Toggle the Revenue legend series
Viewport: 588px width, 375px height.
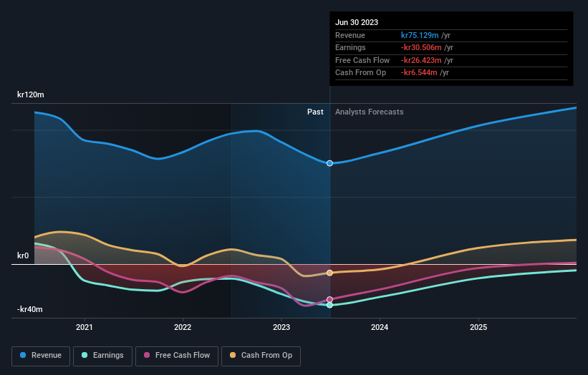[41, 356]
